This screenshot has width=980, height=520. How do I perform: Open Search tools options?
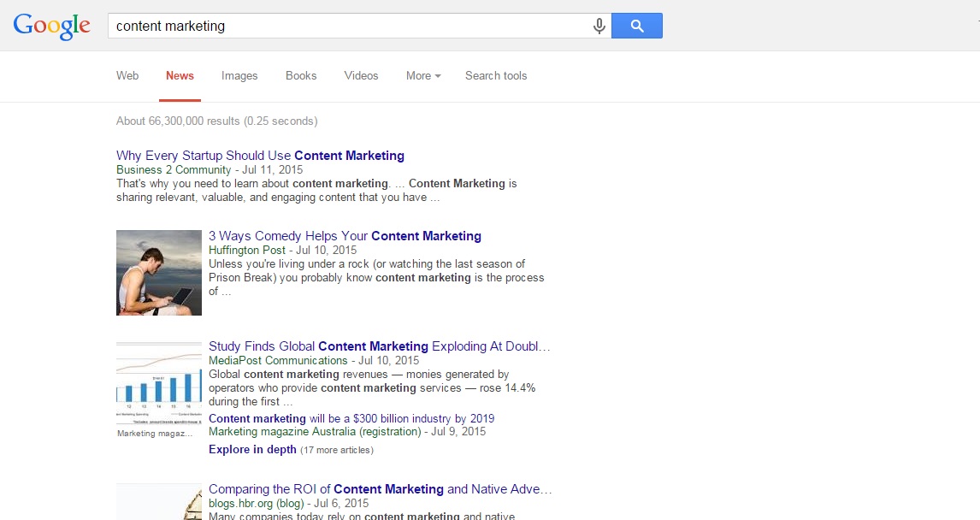tap(496, 75)
